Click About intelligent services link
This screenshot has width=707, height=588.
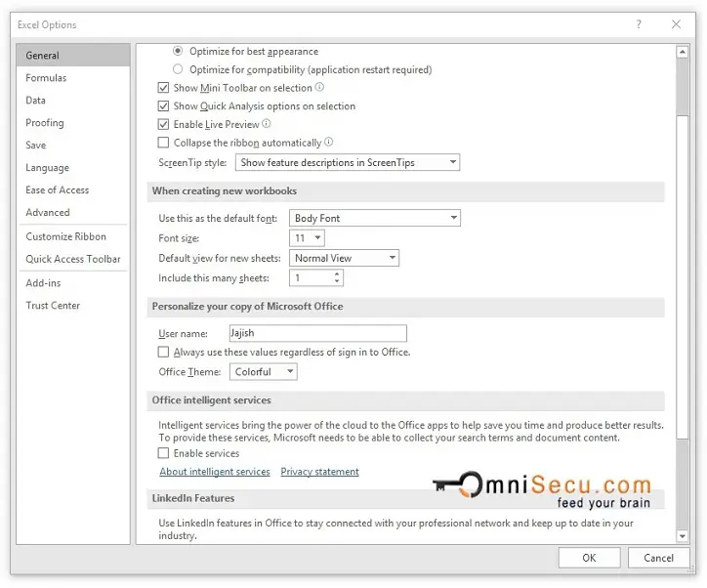[x=214, y=472]
